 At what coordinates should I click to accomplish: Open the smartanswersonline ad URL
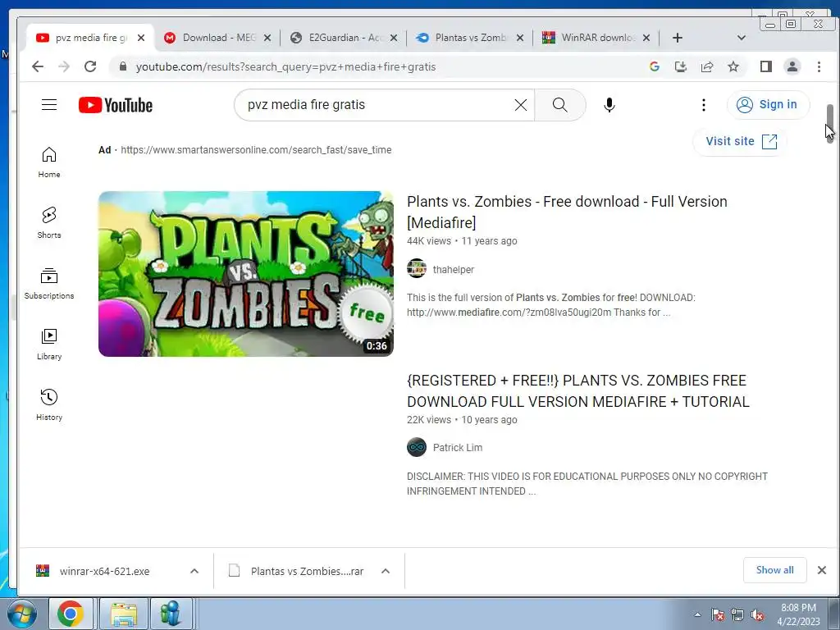click(256, 150)
